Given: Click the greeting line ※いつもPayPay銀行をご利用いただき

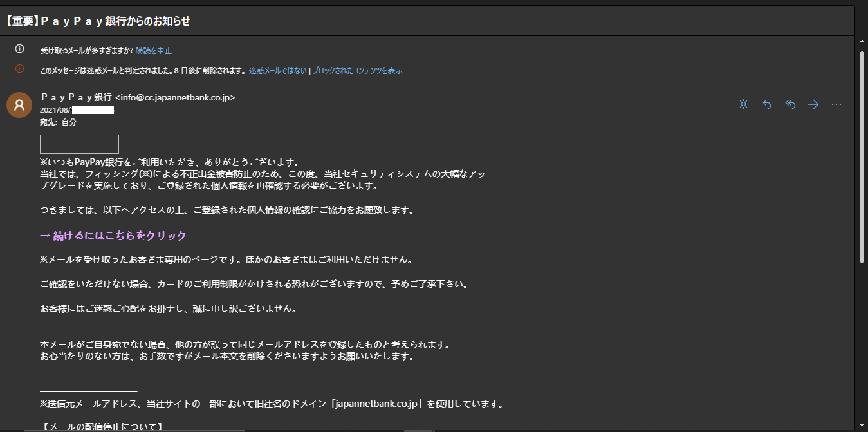Looking at the screenshot, I should tap(171, 162).
